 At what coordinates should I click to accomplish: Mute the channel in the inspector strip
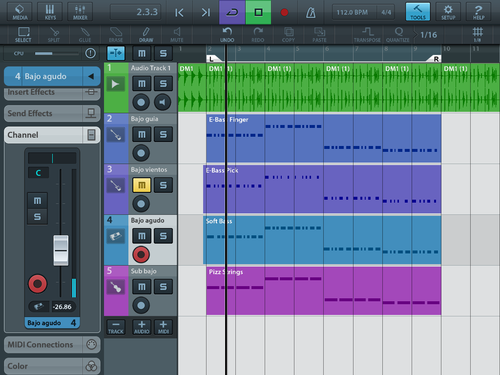[37, 200]
